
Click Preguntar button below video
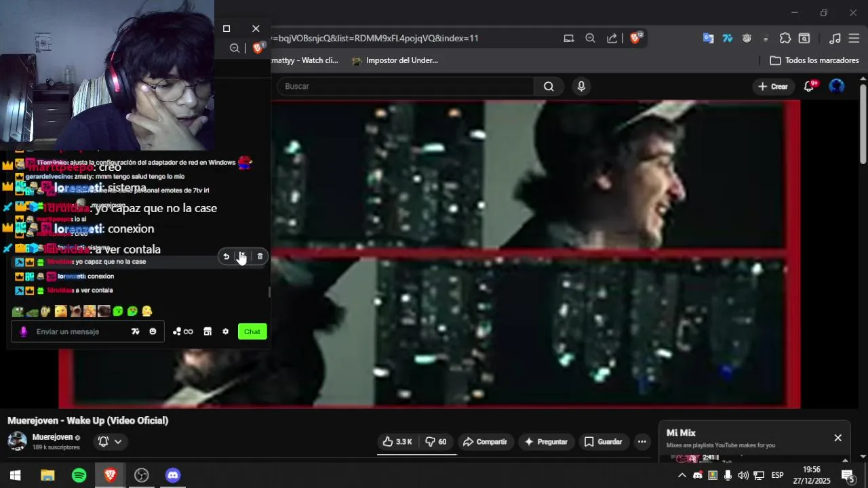(x=547, y=441)
